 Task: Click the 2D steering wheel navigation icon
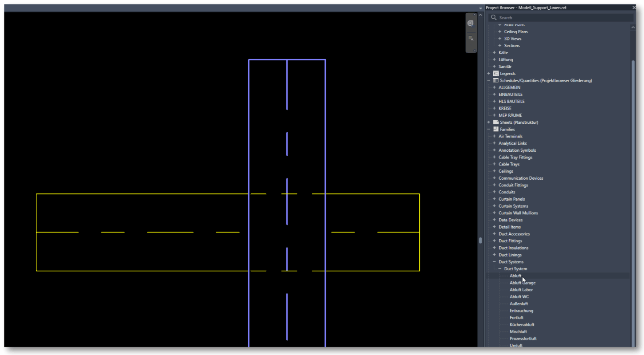[471, 23]
